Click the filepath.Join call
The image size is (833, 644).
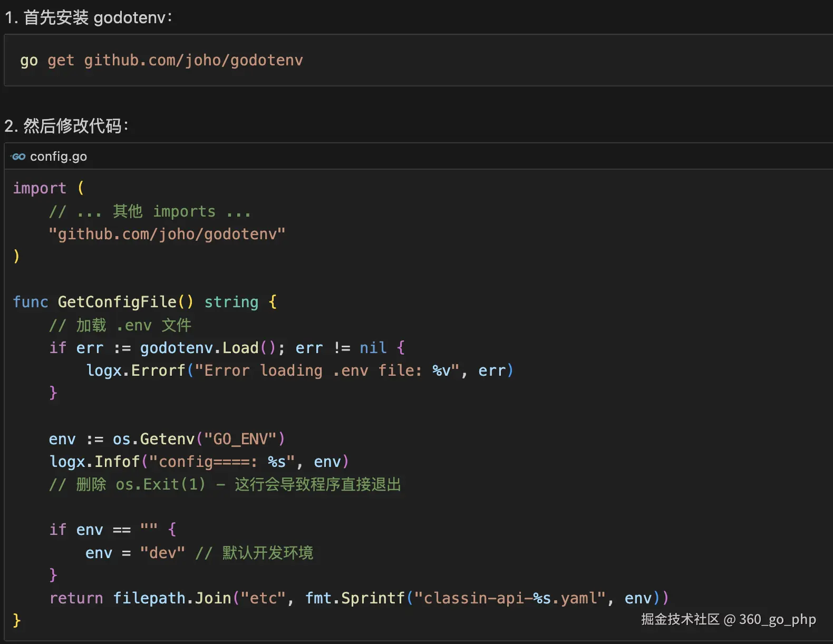[x=172, y=598]
